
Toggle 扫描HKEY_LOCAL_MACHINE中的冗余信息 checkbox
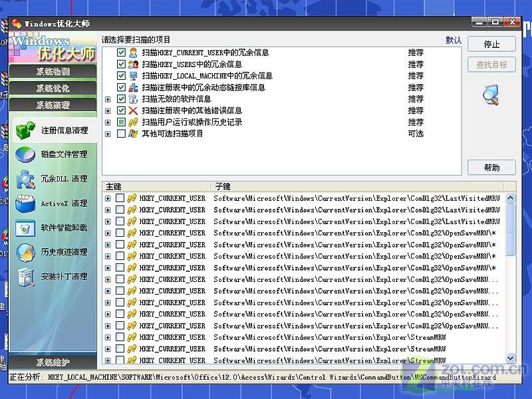[121, 76]
